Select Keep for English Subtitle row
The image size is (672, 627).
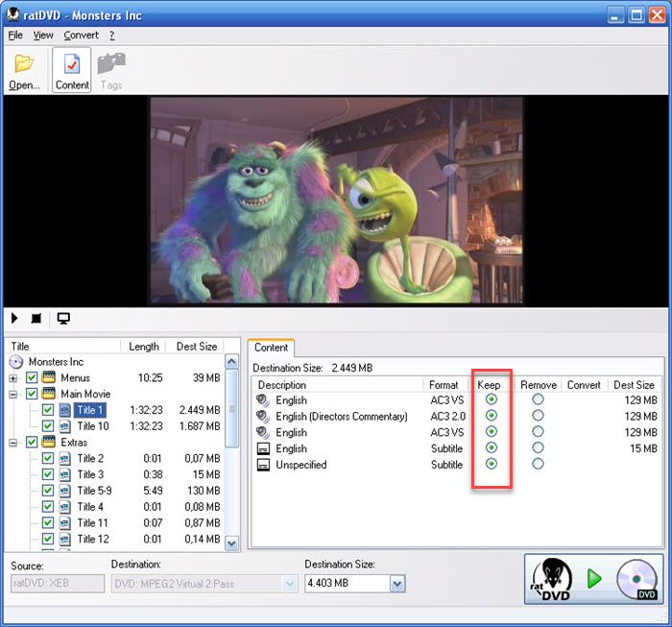(x=492, y=447)
